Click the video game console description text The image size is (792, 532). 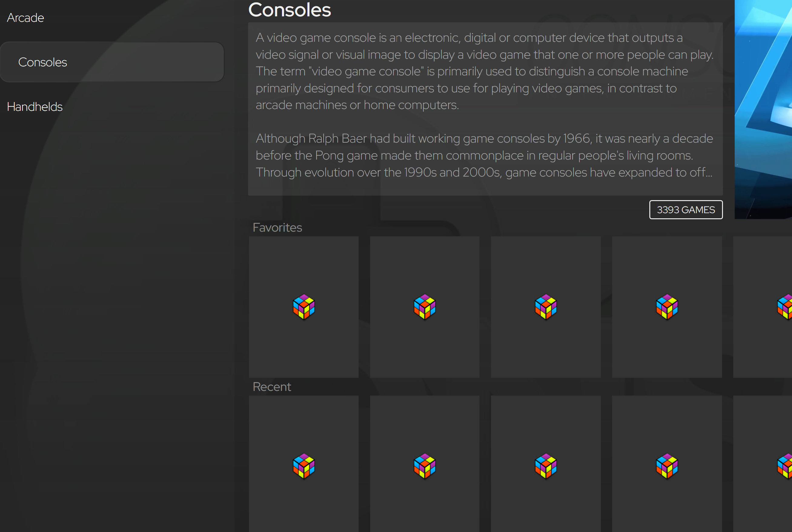point(485,71)
